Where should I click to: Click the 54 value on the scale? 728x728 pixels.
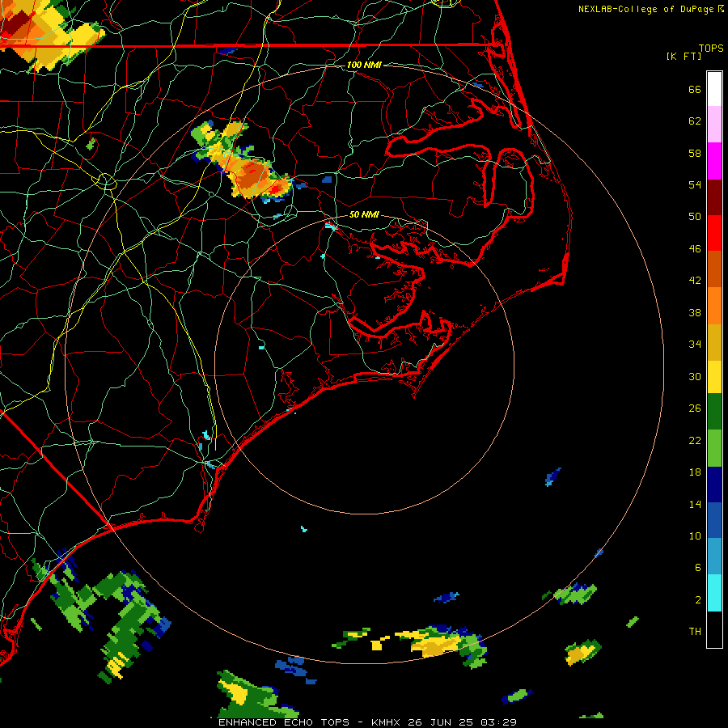tap(695, 184)
